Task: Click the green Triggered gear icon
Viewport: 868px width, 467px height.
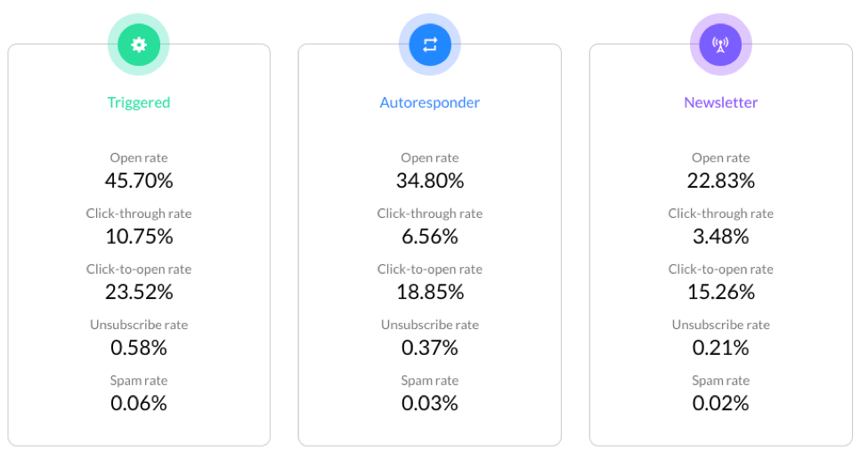Action: [x=139, y=44]
